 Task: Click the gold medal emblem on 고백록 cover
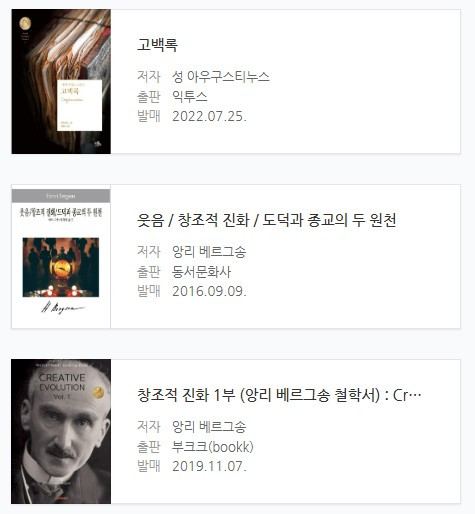(x=25, y=24)
